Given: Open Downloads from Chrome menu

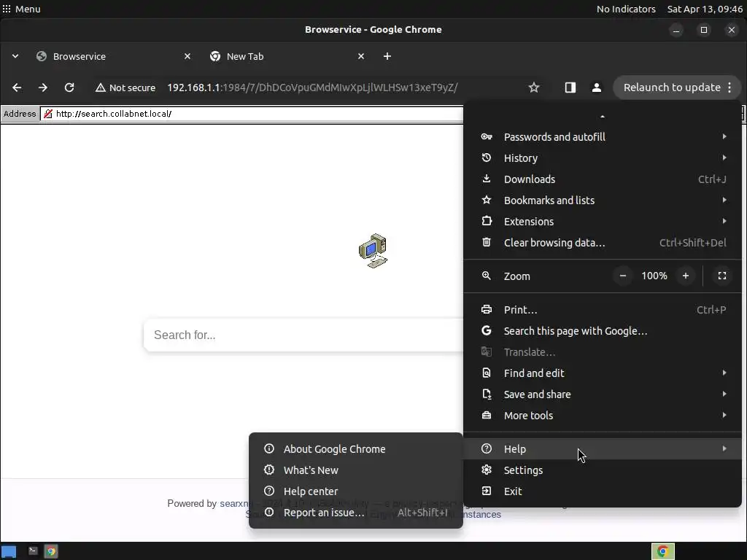Looking at the screenshot, I should pyautogui.click(x=603, y=179).
